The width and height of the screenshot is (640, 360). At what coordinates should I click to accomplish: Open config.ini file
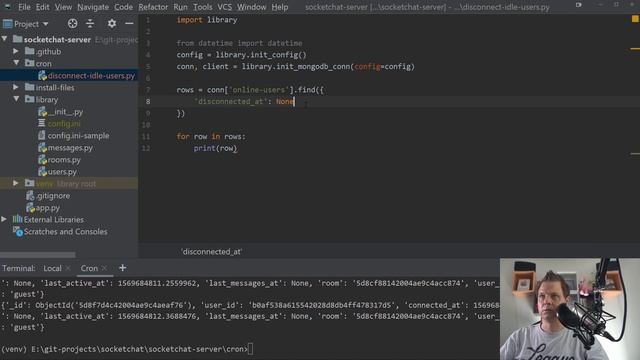[x=64, y=123]
